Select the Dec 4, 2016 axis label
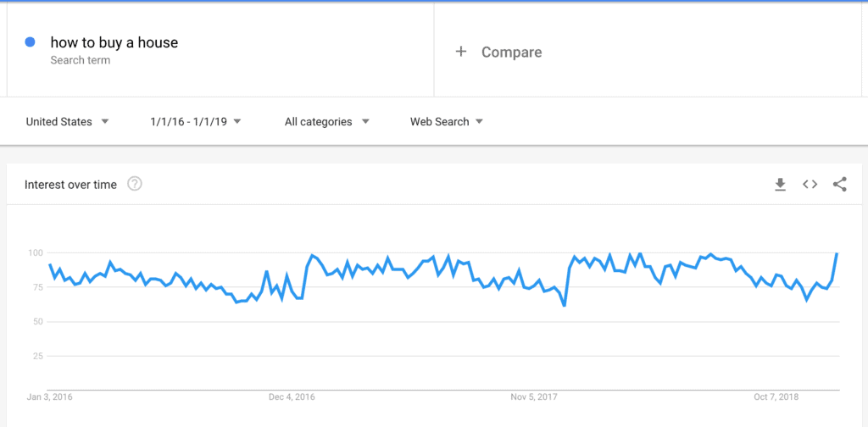Screen dimensions: 868x427 292,397
